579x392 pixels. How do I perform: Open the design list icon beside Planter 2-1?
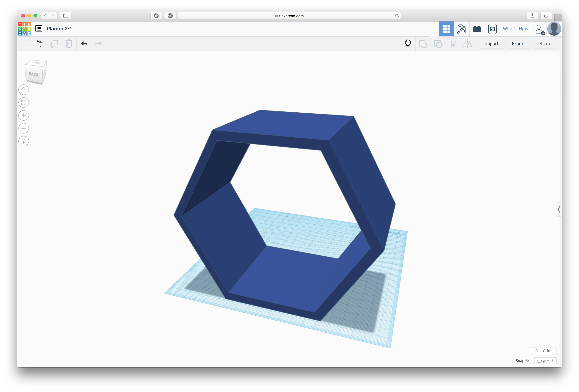[x=39, y=29]
